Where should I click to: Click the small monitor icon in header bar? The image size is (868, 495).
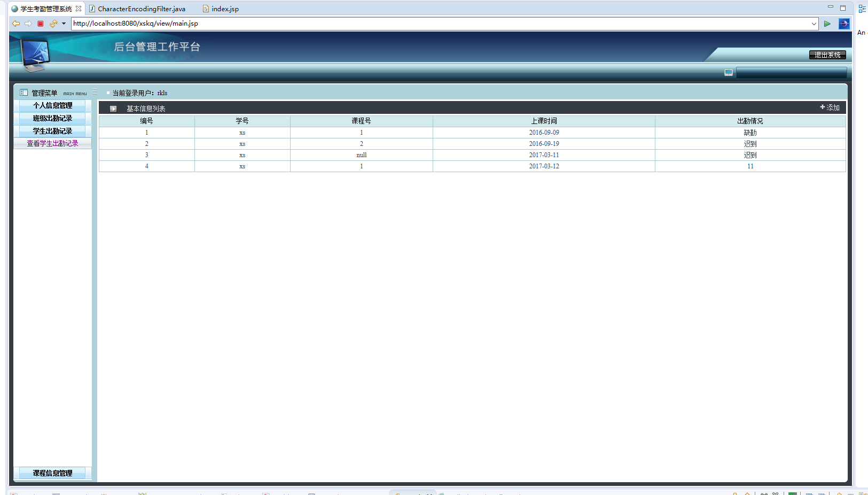pyautogui.click(x=729, y=72)
